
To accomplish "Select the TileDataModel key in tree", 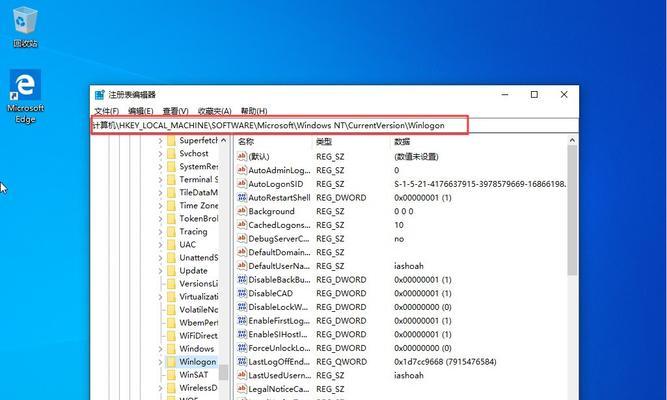I will pyautogui.click(x=198, y=192).
